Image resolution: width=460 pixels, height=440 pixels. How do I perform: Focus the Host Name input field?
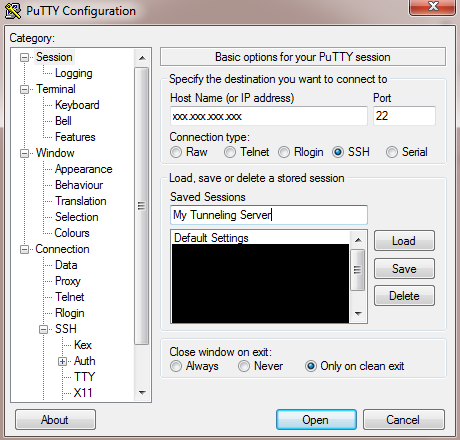pos(269,116)
